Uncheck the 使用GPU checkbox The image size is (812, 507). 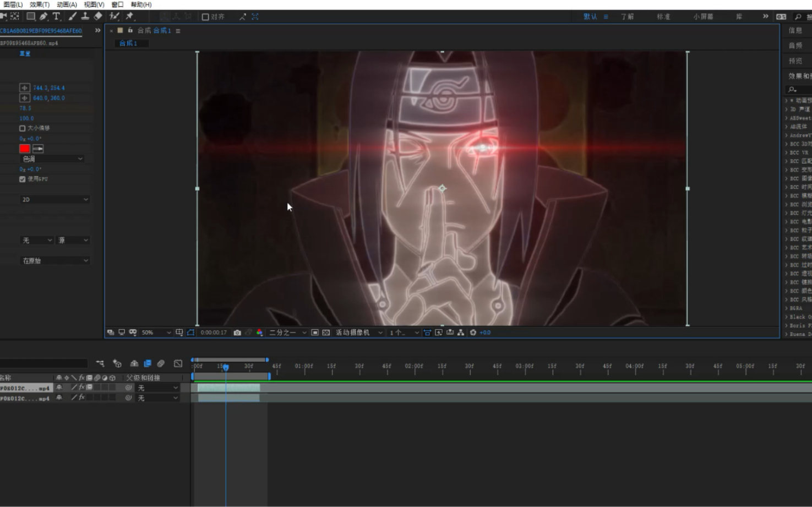click(23, 179)
